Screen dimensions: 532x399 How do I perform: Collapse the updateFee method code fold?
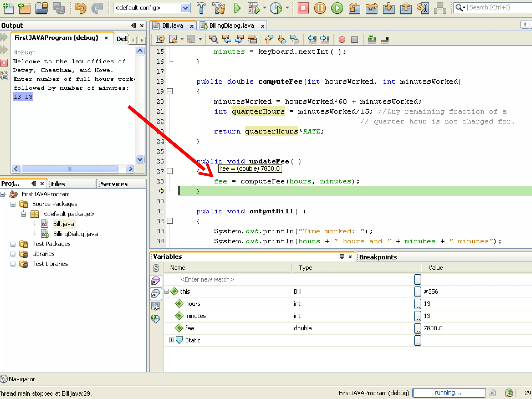(x=170, y=171)
